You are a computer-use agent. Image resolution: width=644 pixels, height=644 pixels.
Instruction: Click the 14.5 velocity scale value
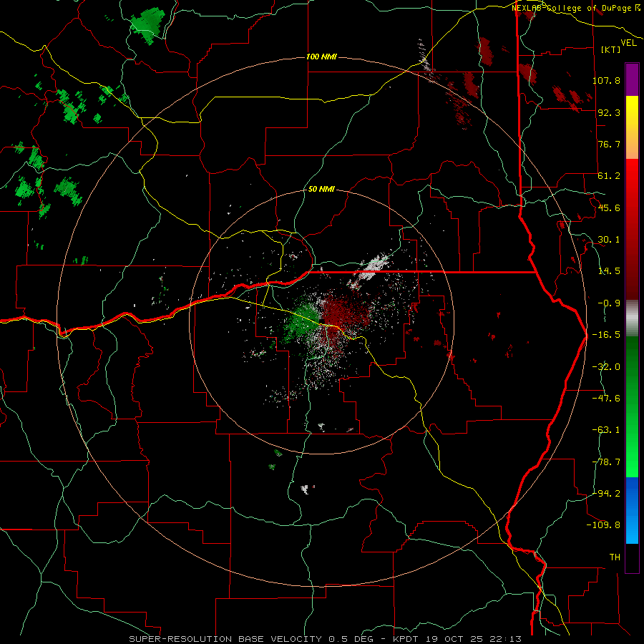[x=609, y=271]
